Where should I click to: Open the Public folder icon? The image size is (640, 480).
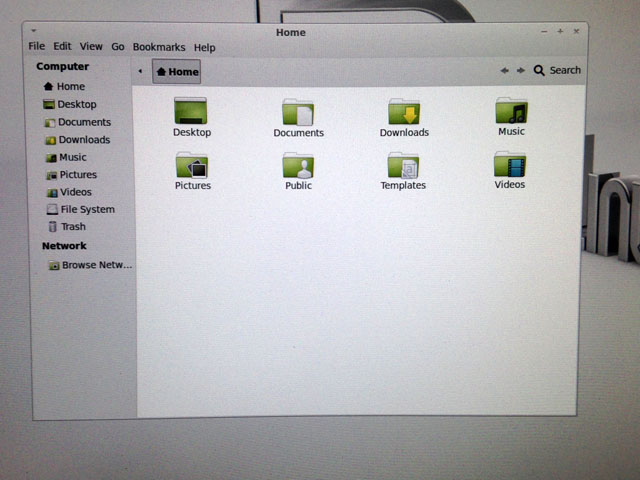tap(298, 165)
